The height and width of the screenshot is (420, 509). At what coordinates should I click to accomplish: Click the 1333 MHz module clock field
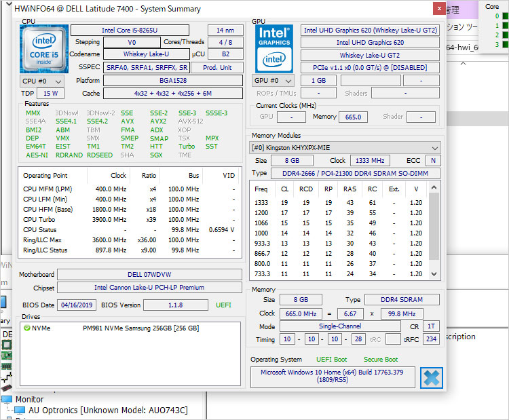coord(370,160)
